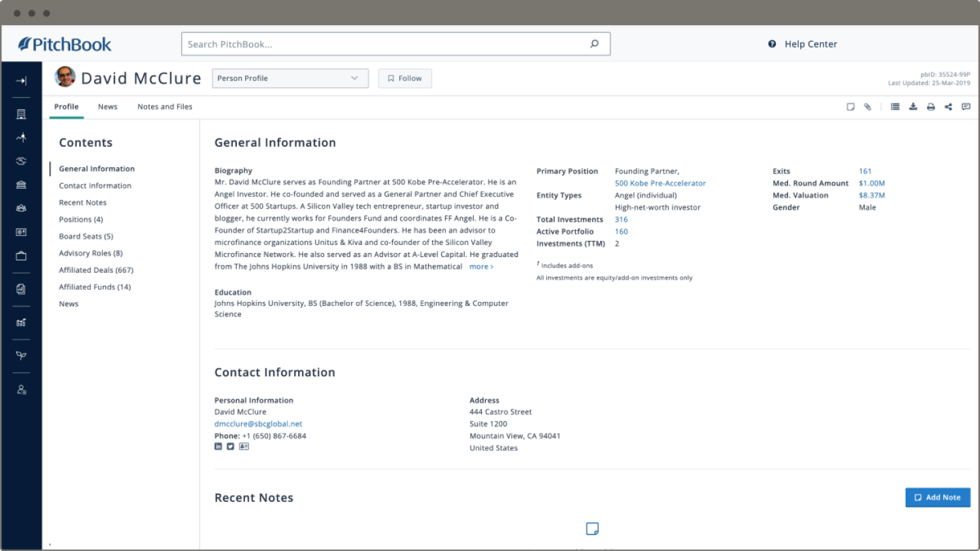Switch to the Profile tab

[x=67, y=107]
